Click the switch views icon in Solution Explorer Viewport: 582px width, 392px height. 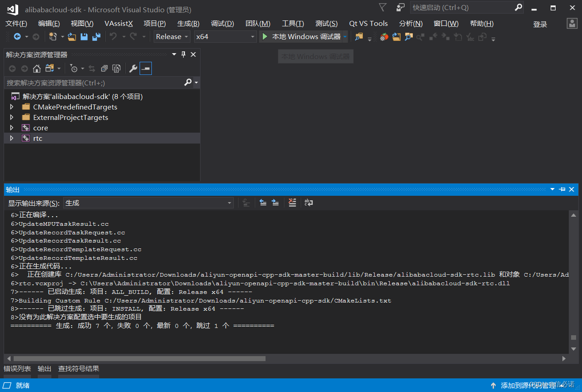tap(50, 69)
